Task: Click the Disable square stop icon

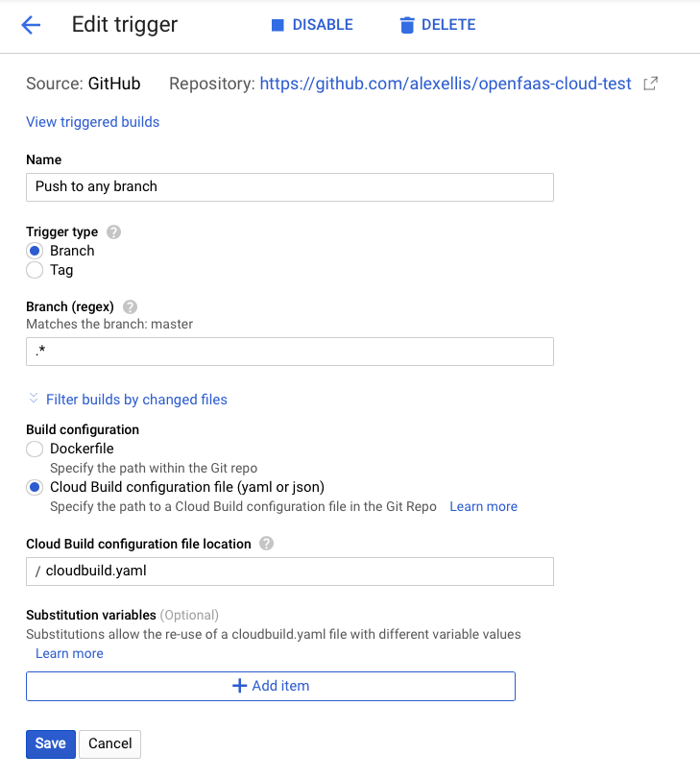Action: pos(278,25)
